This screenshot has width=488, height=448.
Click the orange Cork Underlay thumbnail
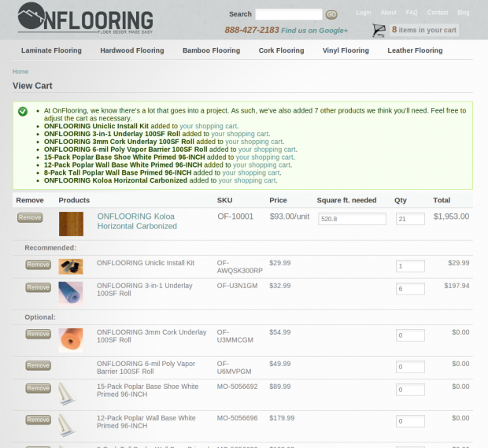point(71,340)
